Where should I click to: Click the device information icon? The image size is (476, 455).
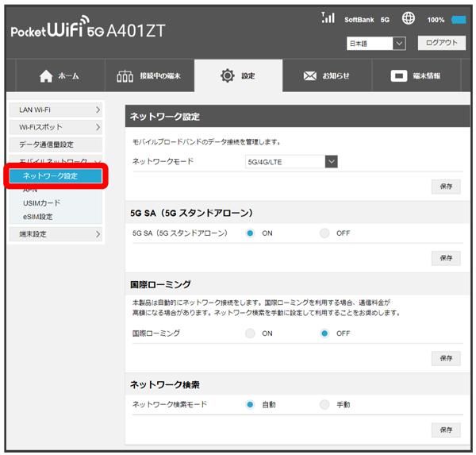pos(398,76)
